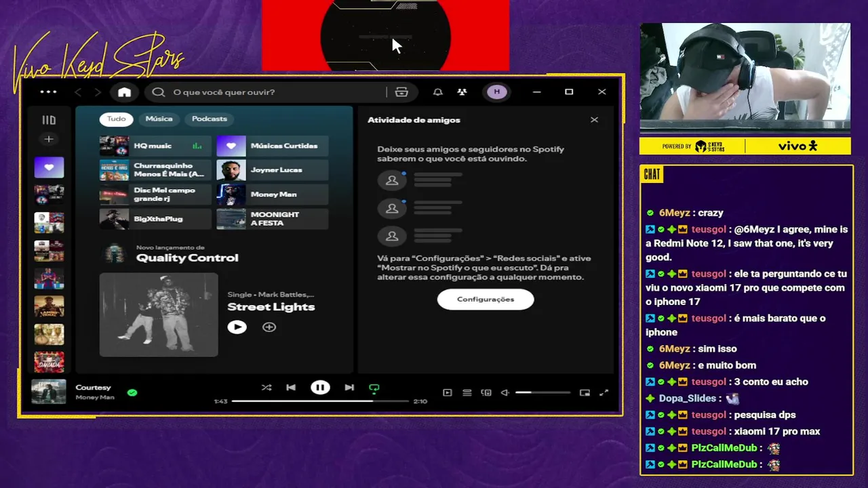Mute with the volume speaker icon
Screen dimensions: 868x488
(x=505, y=392)
